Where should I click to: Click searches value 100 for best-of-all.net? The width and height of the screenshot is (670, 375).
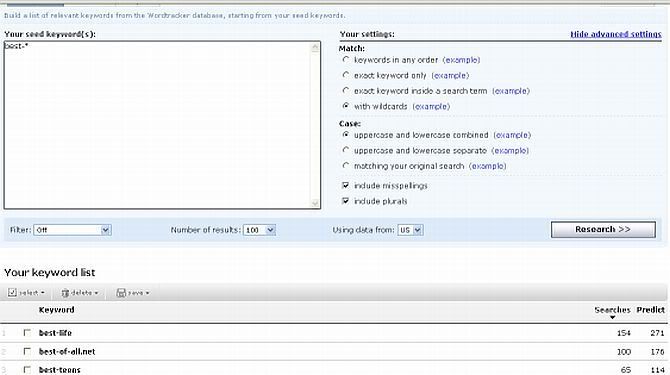623,352
